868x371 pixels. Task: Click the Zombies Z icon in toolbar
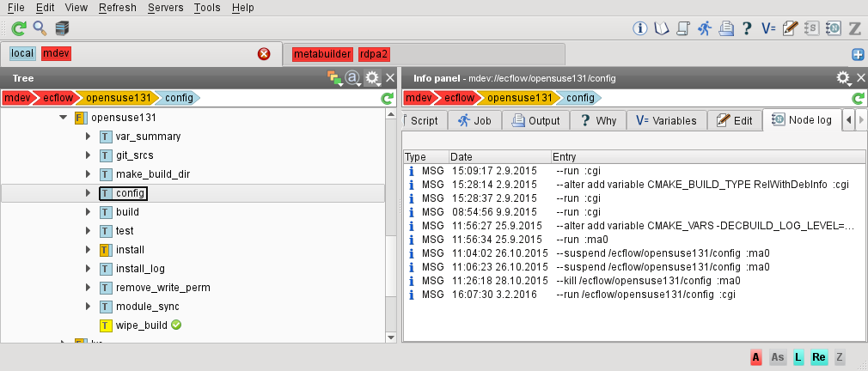coord(854,28)
